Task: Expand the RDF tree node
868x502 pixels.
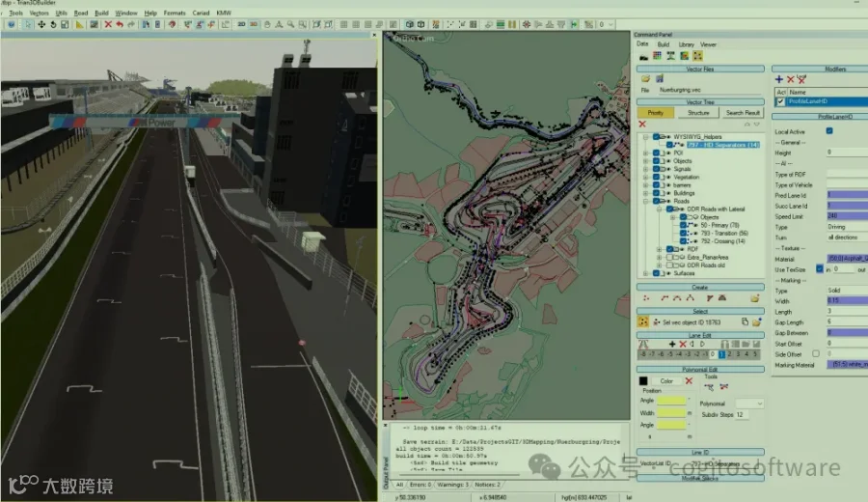Action: (659, 249)
